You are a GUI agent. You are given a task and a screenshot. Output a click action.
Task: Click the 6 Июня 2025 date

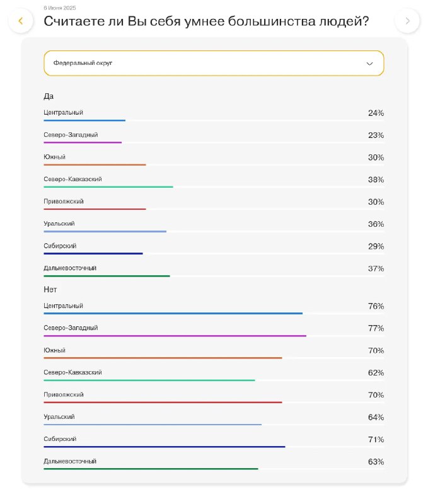tap(61, 7)
